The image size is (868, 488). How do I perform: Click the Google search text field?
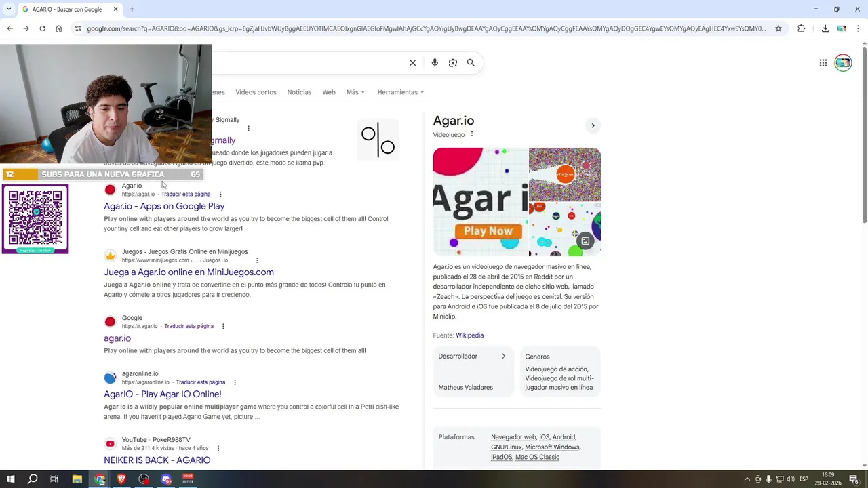[x=309, y=63]
